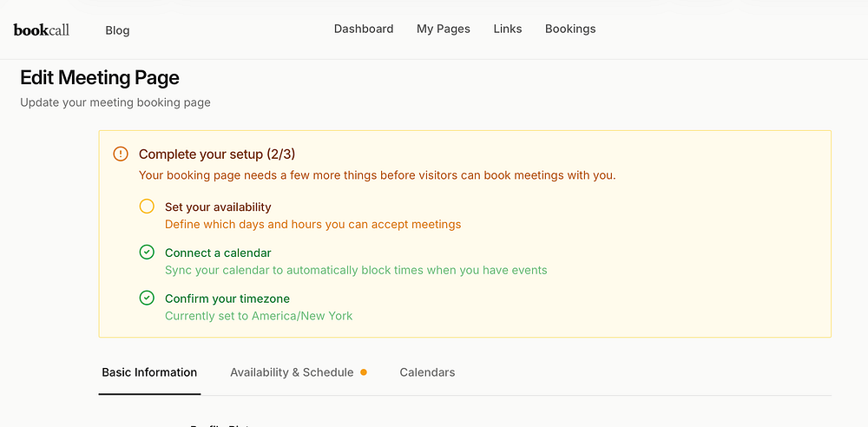Navigate to Links

pyautogui.click(x=508, y=29)
